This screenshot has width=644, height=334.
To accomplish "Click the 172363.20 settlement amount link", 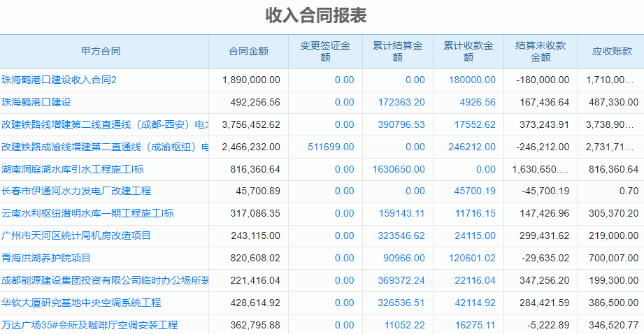I will click(401, 103).
